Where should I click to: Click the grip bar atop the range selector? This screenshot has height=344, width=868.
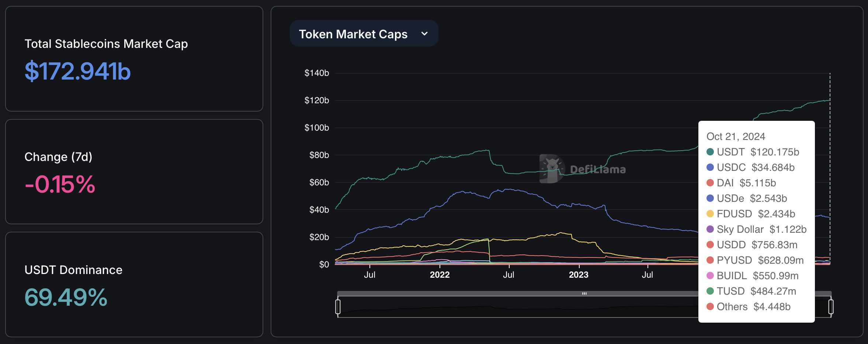tap(584, 294)
